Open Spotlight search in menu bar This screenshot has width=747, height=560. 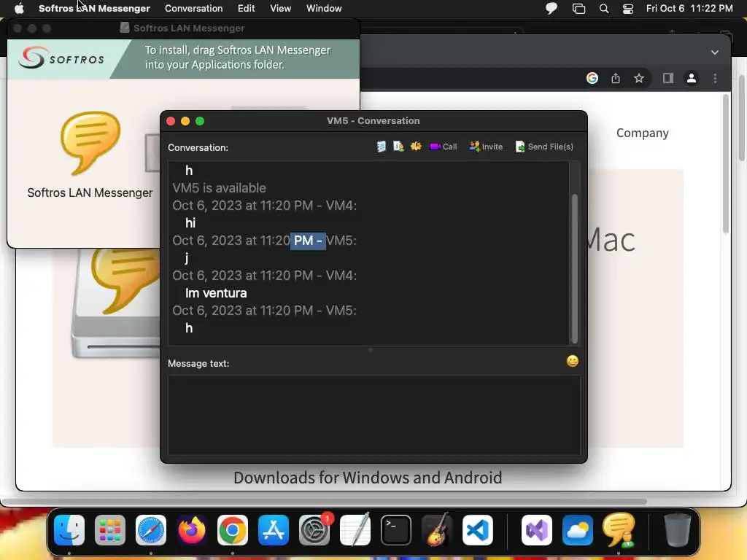tap(603, 8)
